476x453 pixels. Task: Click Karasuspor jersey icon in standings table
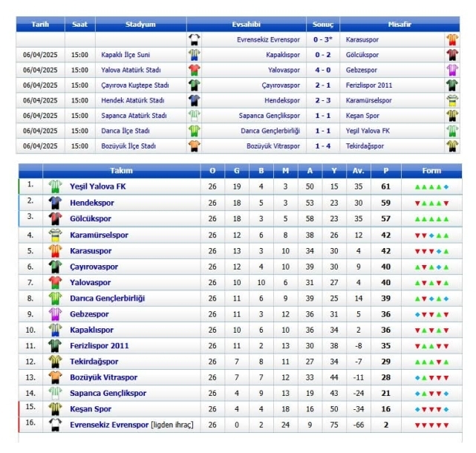(54, 251)
